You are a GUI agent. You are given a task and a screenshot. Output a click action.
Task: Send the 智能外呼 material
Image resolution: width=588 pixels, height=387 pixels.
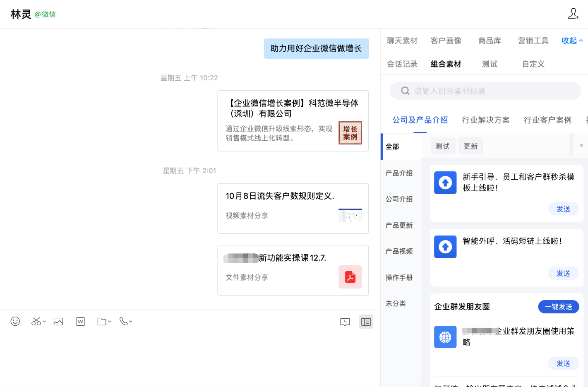[x=563, y=274]
